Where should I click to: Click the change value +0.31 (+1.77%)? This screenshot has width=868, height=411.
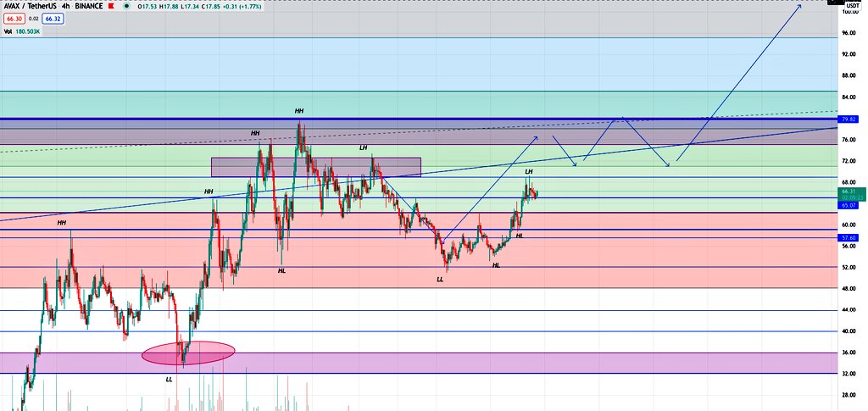point(242,7)
